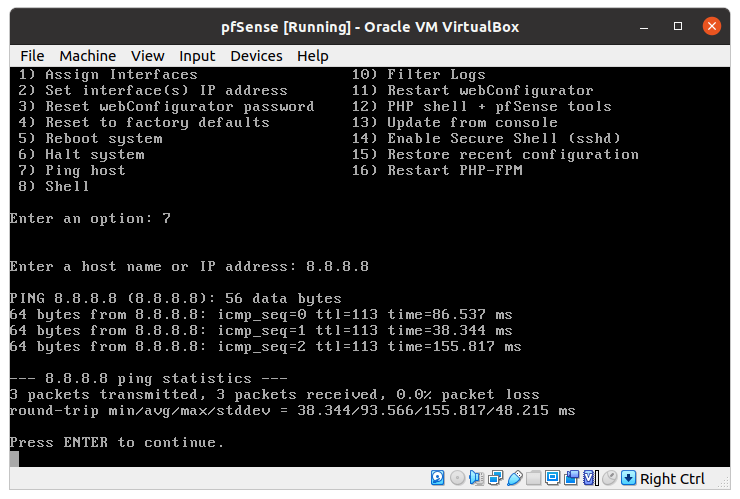Click the Right Ctrl host key label

coord(672,479)
